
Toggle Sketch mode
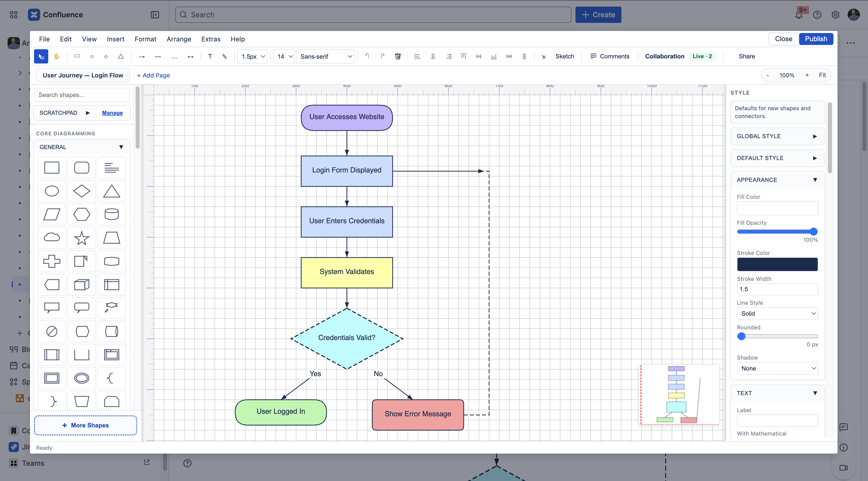(564, 56)
